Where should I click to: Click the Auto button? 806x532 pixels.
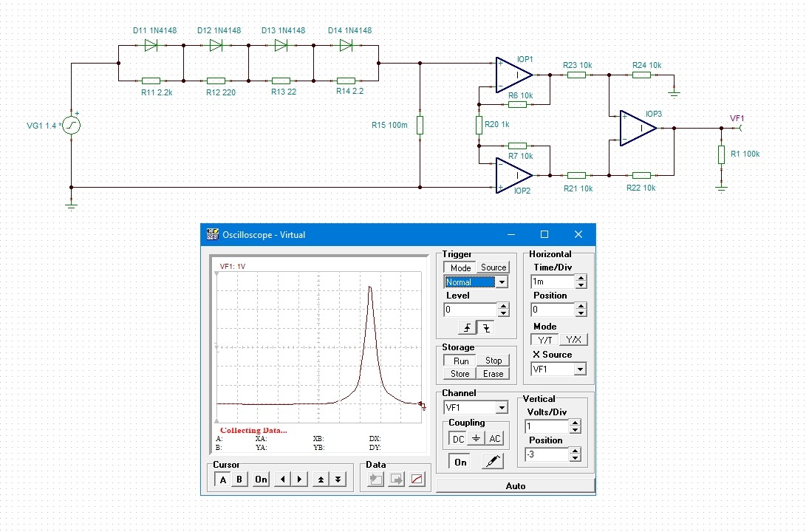[x=516, y=485]
